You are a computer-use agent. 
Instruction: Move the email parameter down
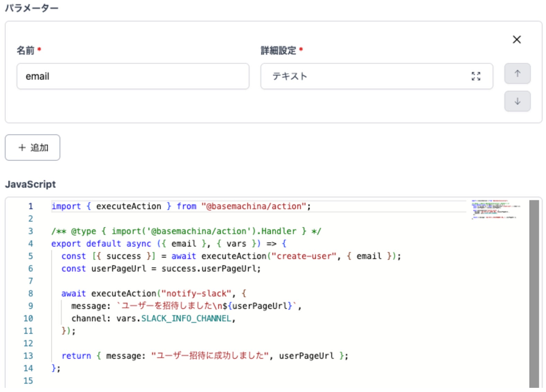point(517,101)
